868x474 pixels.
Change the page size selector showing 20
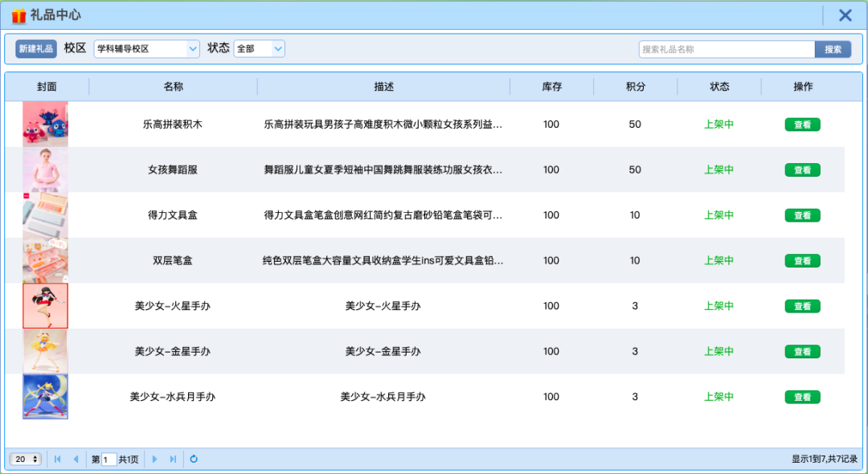pos(26,459)
